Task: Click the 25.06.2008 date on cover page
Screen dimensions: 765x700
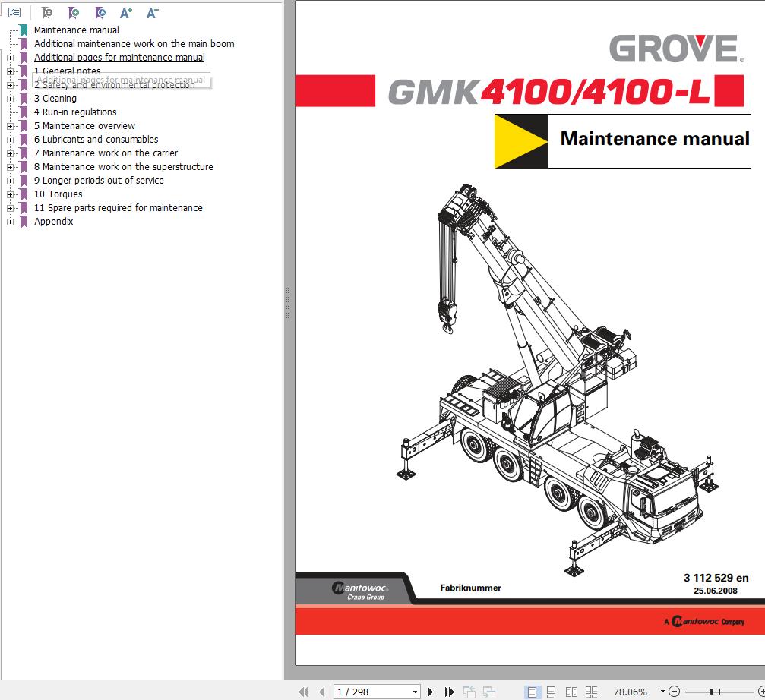Action: pos(715,591)
